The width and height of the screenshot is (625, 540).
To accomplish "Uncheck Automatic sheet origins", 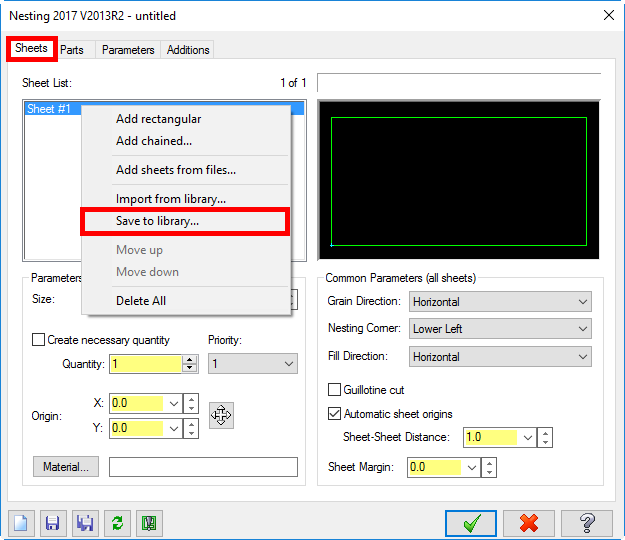I will [334, 414].
